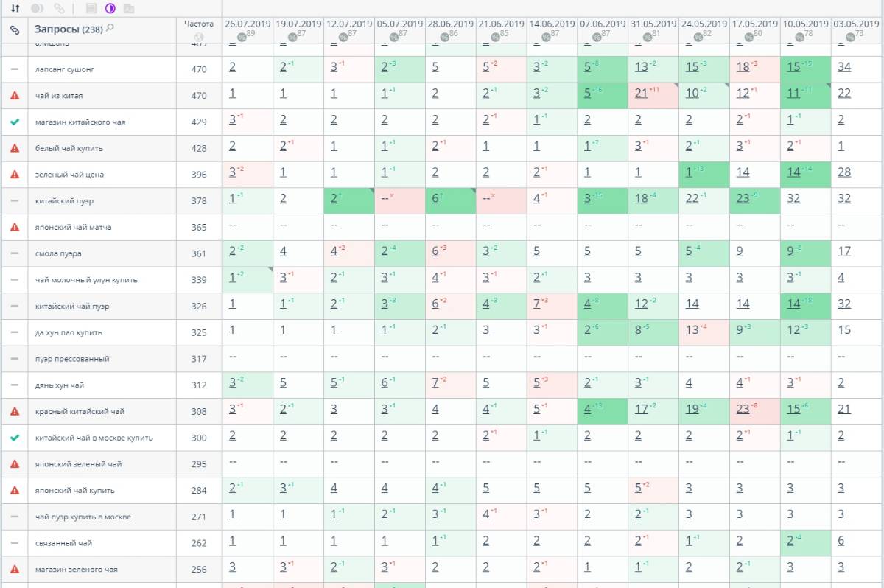This screenshot has height=588, width=884.
Task: Click the percent icon under 26.07.2019
Action: [242, 37]
